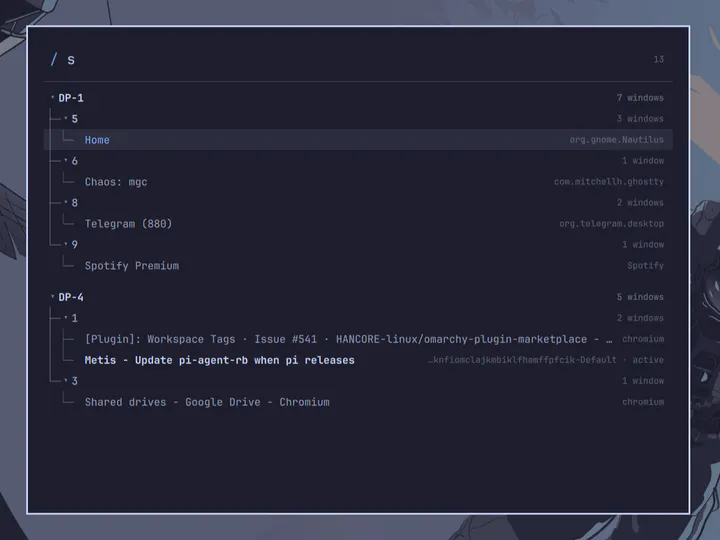The height and width of the screenshot is (540, 720).
Task: Collapse the DP-4 monitor group
Action: point(52,297)
